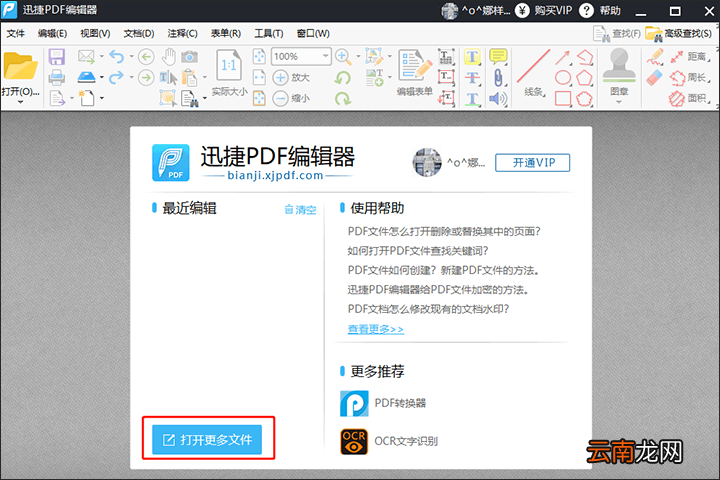The image size is (720, 480).
Task: Expand the scanner dropdown arrow
Action: pos(101,77)
